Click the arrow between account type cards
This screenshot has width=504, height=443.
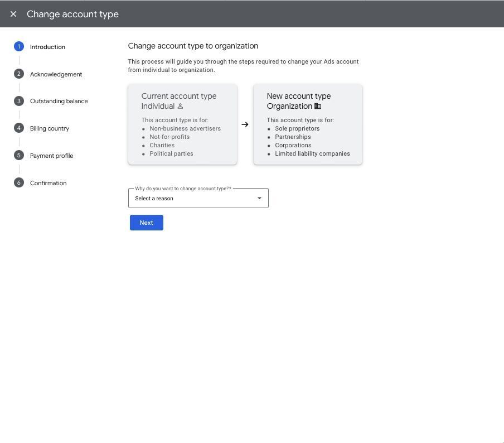pyautogui.click(x=245, y=124)
